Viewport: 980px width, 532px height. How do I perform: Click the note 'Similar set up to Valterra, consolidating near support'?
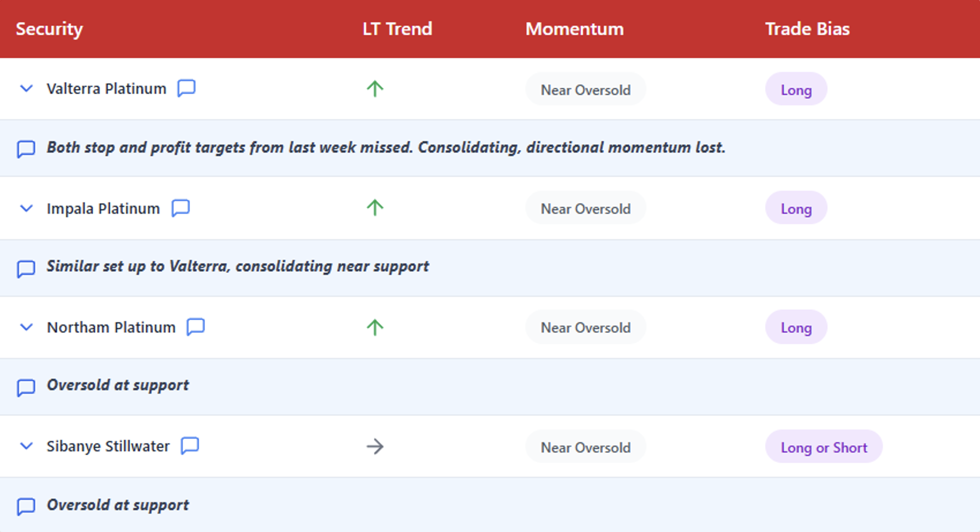[238, 266]
